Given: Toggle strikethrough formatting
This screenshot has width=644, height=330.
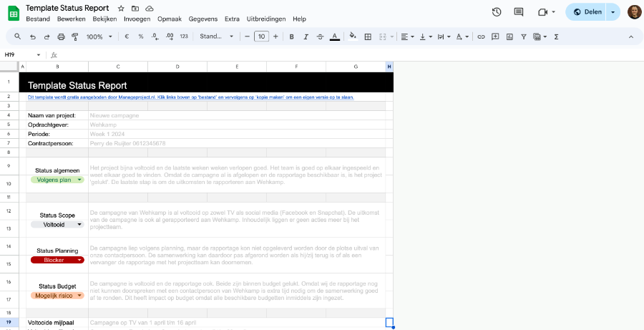Looking at the screenshot, I should [x=321, y=37].
